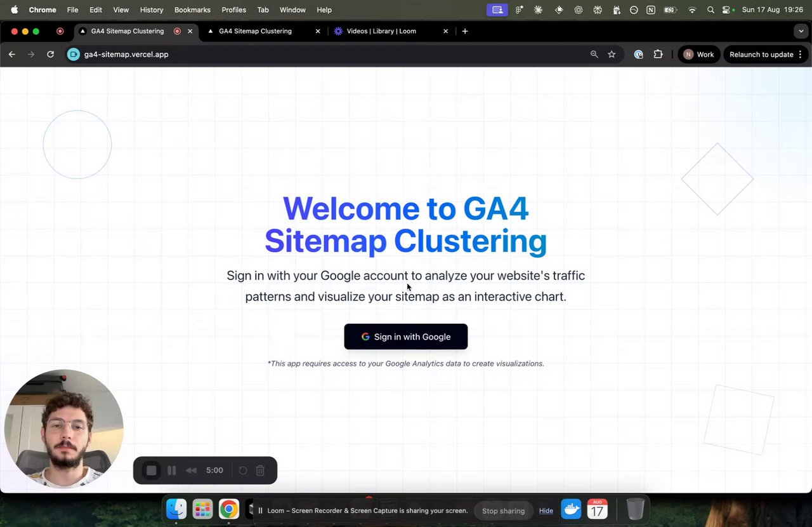Open the Tab menu
The width and height of the screenshot is (812, 527).
coord(263,10)
